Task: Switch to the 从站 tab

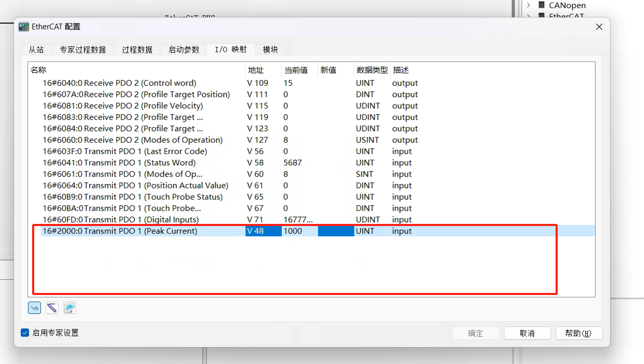Action: click(x=36, y=50)
